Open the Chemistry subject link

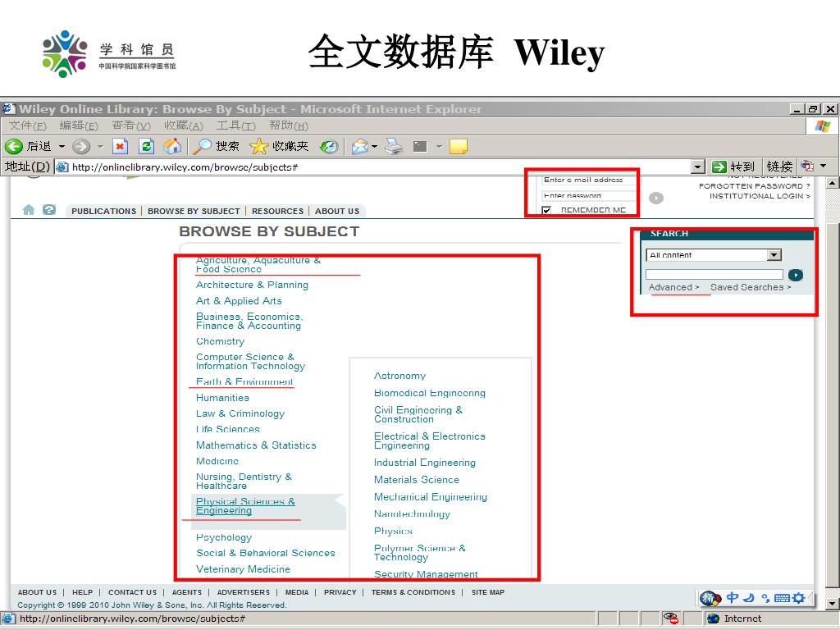(x=220, y=341)
